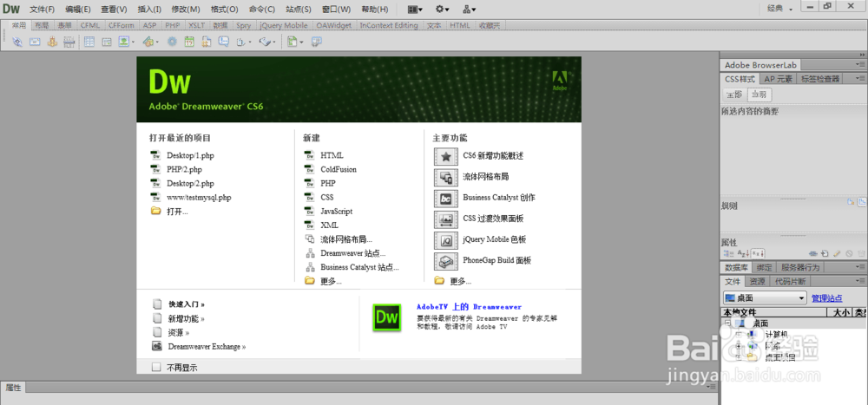The image size is (868, 405).
Task: Open the Tag Chooser icon
Action: 317,42
